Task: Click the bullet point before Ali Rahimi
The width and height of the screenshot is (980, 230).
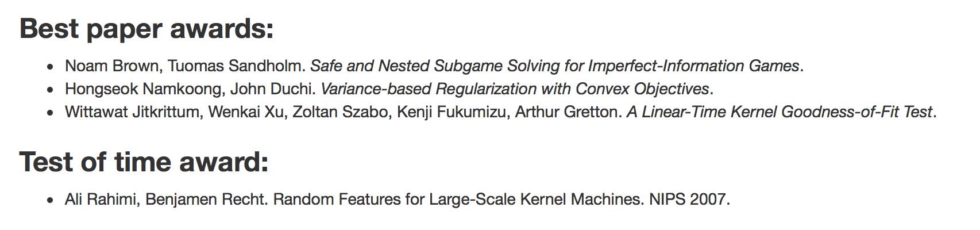Action: pos(51,201)
